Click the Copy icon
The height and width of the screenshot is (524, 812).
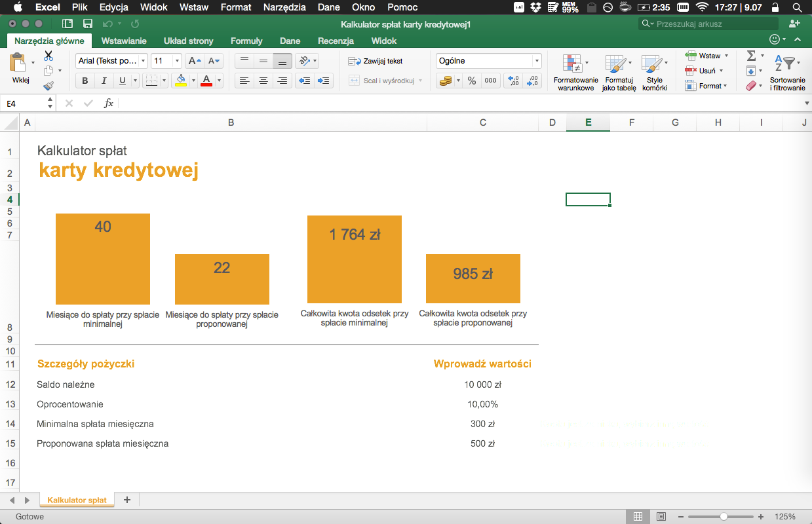(x=48, y=71)
